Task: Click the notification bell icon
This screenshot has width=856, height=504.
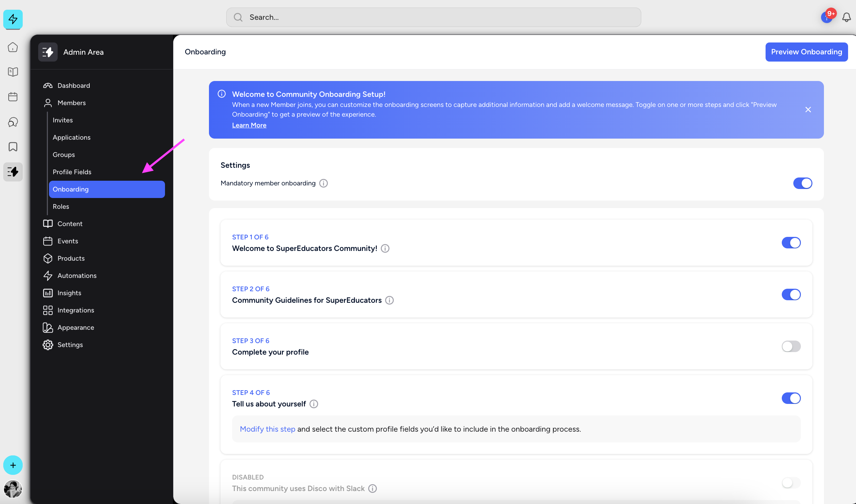Action: 846,17
